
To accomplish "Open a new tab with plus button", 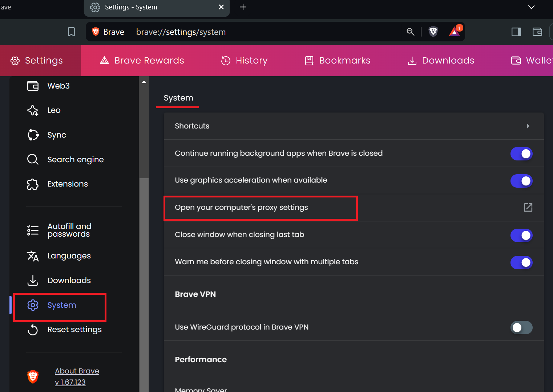I will tap(243, 7).
